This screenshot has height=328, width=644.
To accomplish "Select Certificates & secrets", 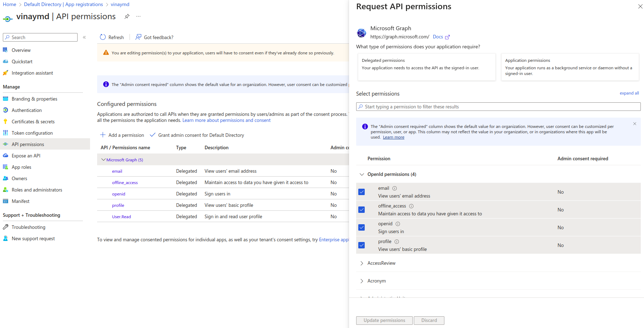I will pos(33,122).
